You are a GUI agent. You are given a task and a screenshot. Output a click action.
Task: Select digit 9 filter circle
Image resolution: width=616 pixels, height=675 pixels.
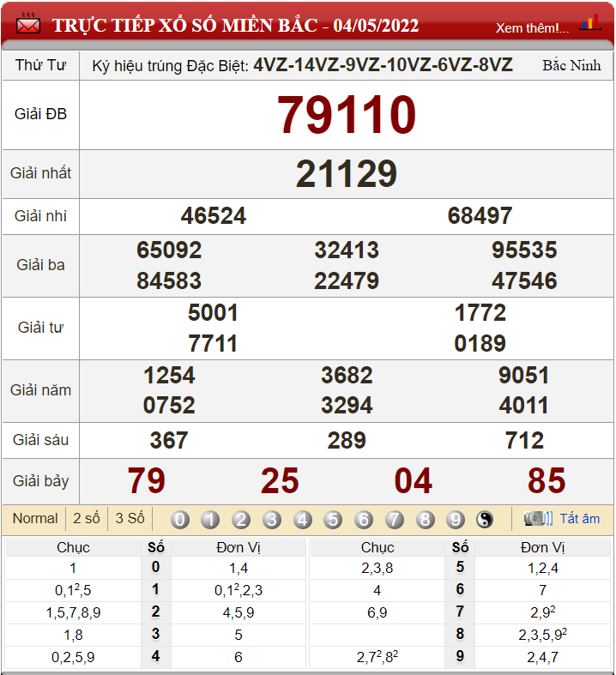[x=456, y=520]
